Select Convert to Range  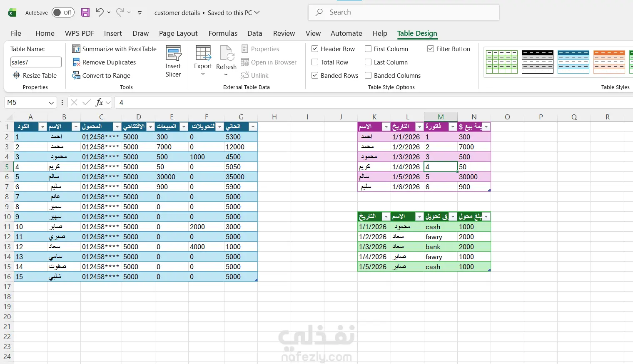pyautogui.click(x=101, y=76)
